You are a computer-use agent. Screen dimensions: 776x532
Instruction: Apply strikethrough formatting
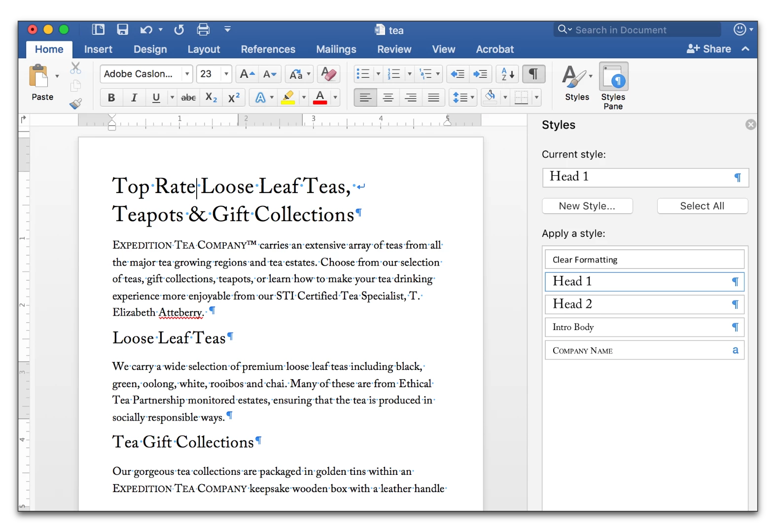point(188,98)
